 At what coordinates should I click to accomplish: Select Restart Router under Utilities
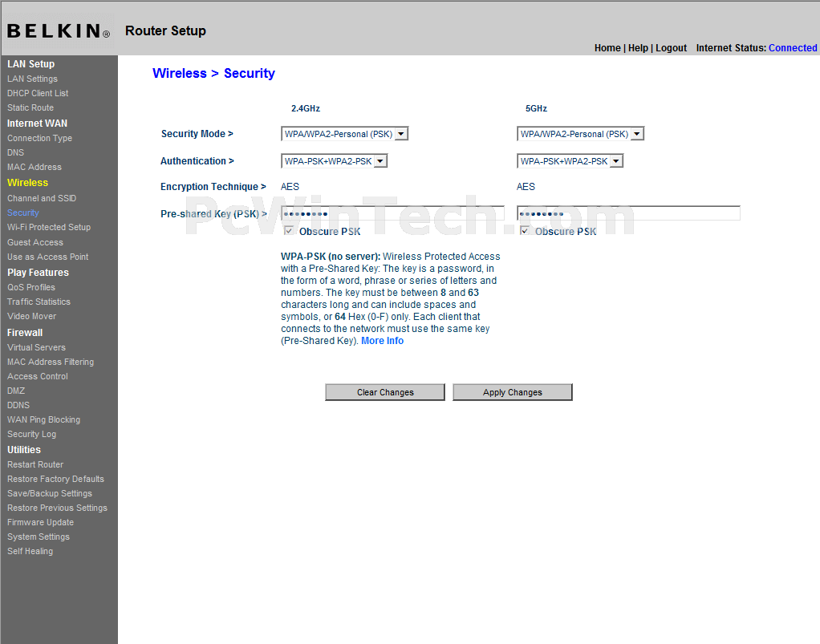point(35,464)
